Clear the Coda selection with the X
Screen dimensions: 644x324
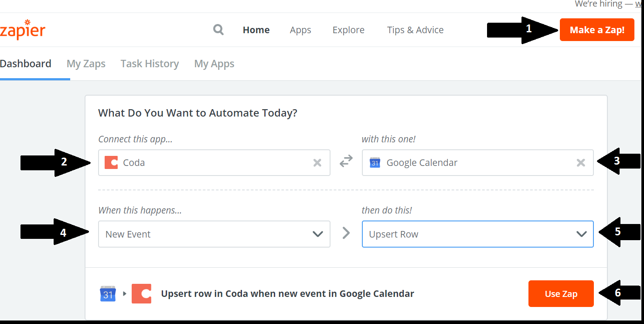317,162
